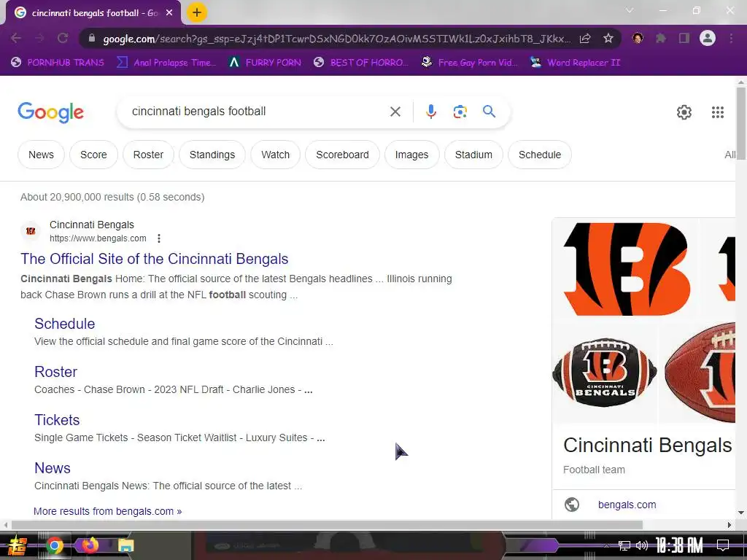Close the cincinnati bengals football tab
Screen dimensions: 747x560
pyautogui.click(x=169, y=13)
